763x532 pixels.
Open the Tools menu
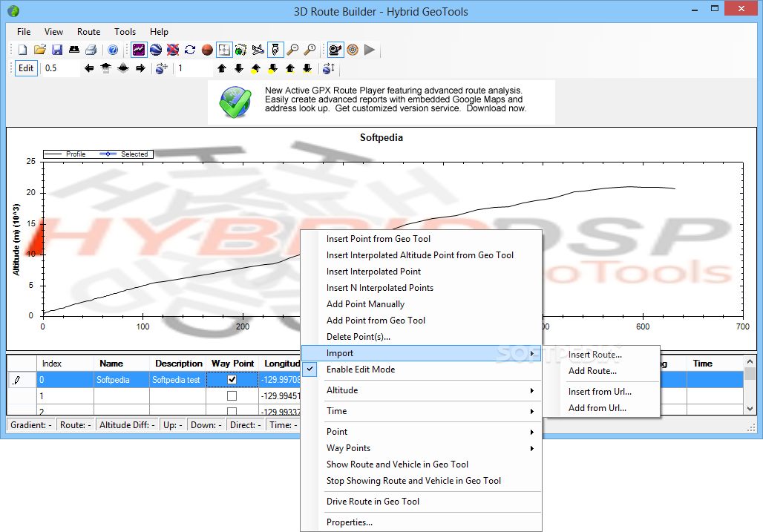pyautogui.click(x=125, y=32)
